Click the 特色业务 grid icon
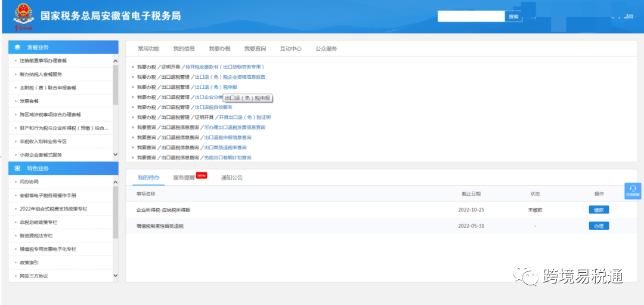This screenshot has height=305, width=644. [x=17, y=168]
